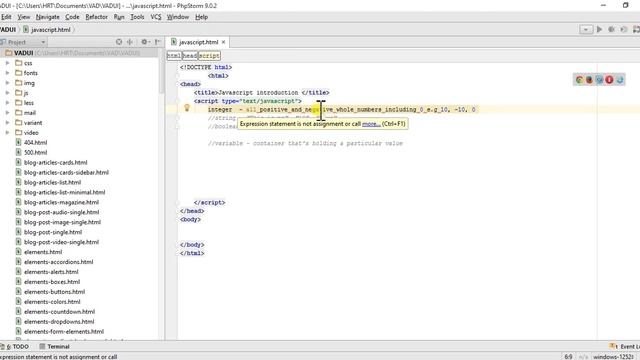
Task: Open the Edit menu
Action: (6, 17)
